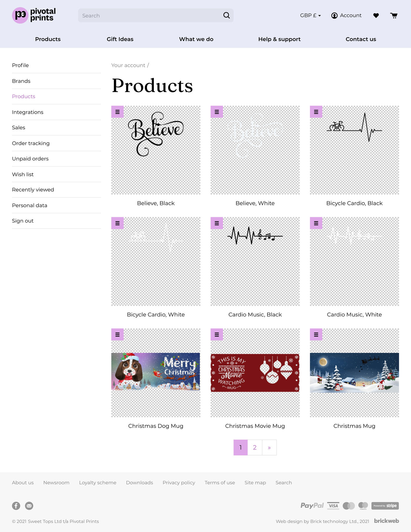
Task: Click the PayPal payment icon
Action: click(312, 506)
